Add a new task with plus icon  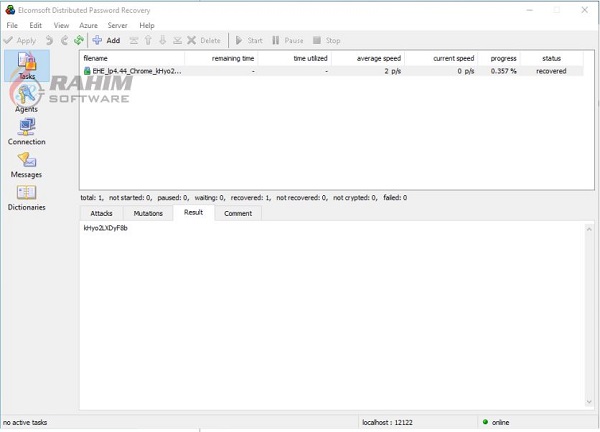[x=106, y=40]
